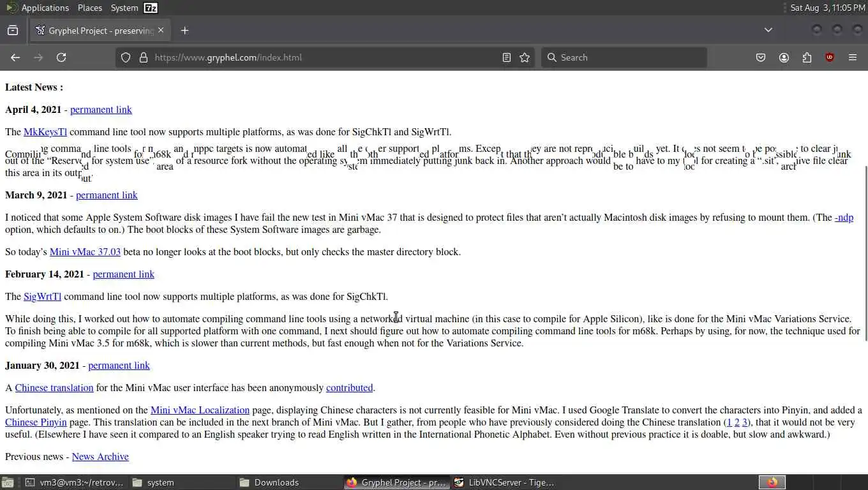Open a new browser tab
The height and width of the screenshot is (490, 868).
click(184, 30)
